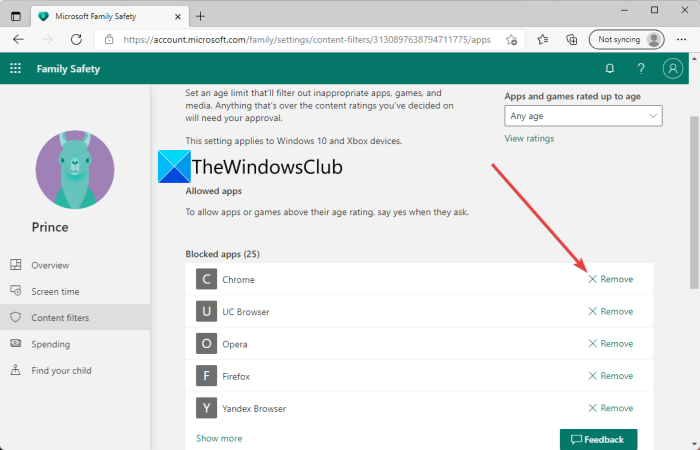Open the account manager avatar

(673, 68)
